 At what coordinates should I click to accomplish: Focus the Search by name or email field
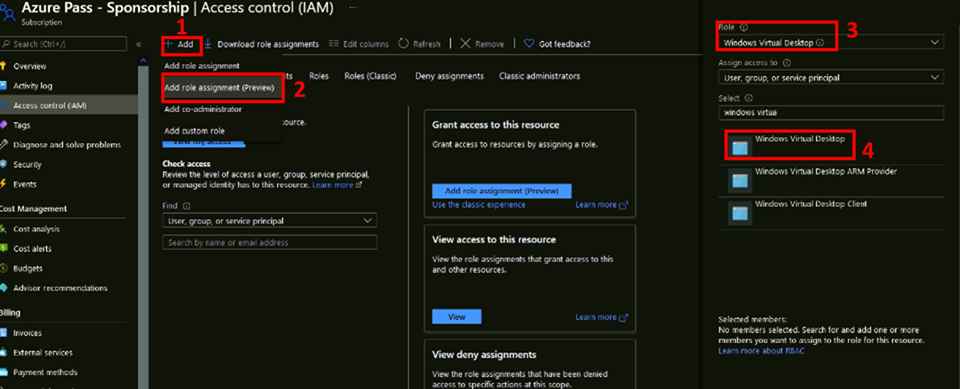point(269,243)
